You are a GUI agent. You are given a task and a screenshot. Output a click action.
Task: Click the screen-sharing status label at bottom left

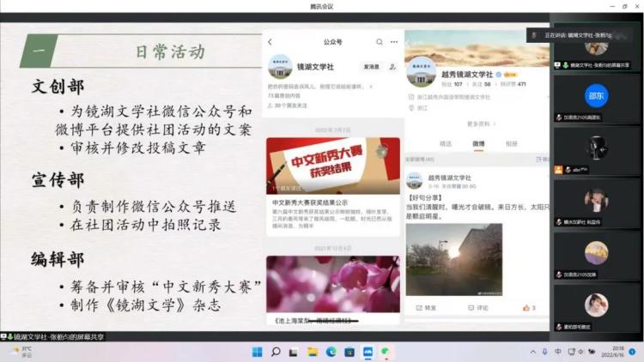pos(52,337)
